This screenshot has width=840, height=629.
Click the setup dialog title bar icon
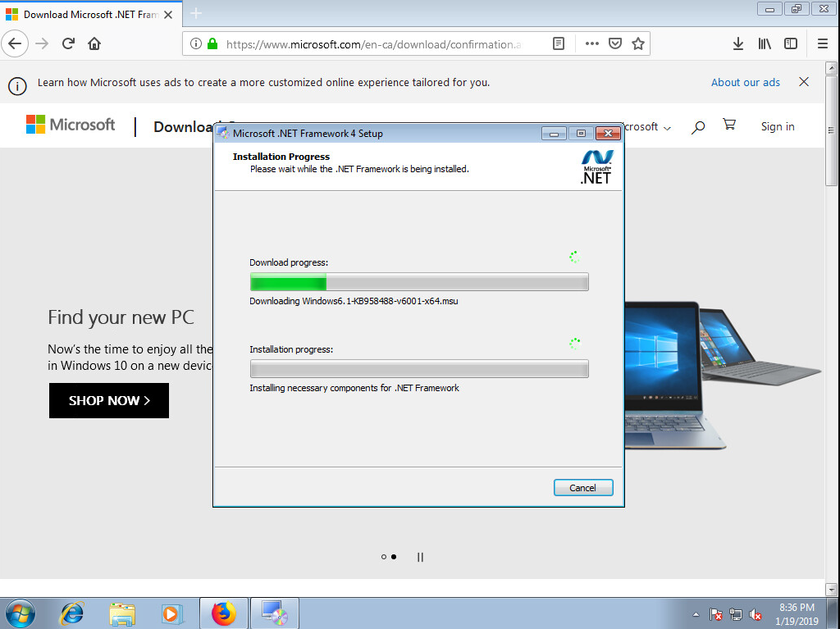click(223, 133)
